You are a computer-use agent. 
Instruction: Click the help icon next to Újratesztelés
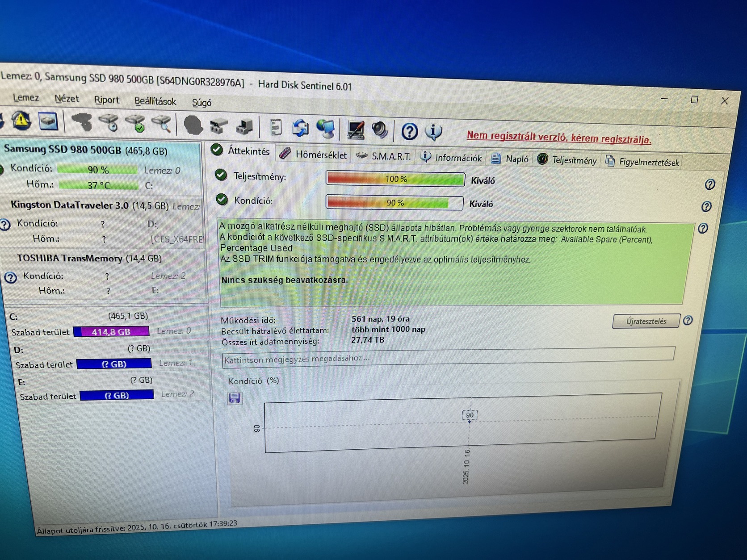688,320
